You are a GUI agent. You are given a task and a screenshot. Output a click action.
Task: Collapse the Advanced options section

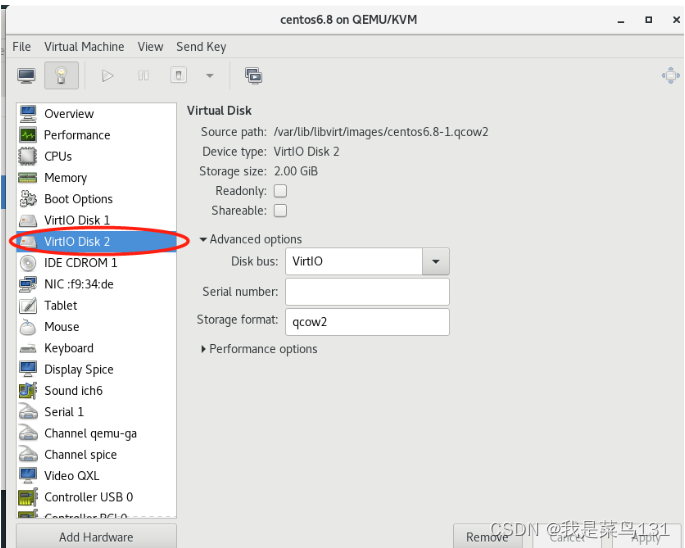coord(251,239)
